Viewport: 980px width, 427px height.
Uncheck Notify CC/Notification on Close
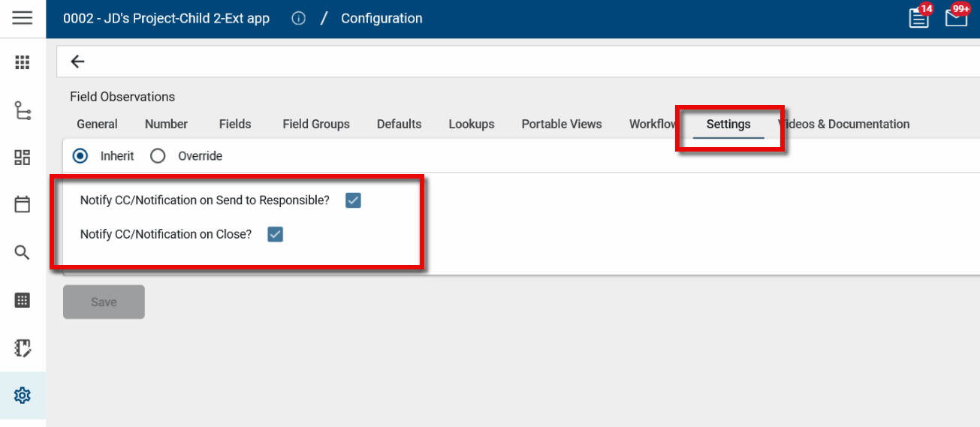tap(276, 234)
